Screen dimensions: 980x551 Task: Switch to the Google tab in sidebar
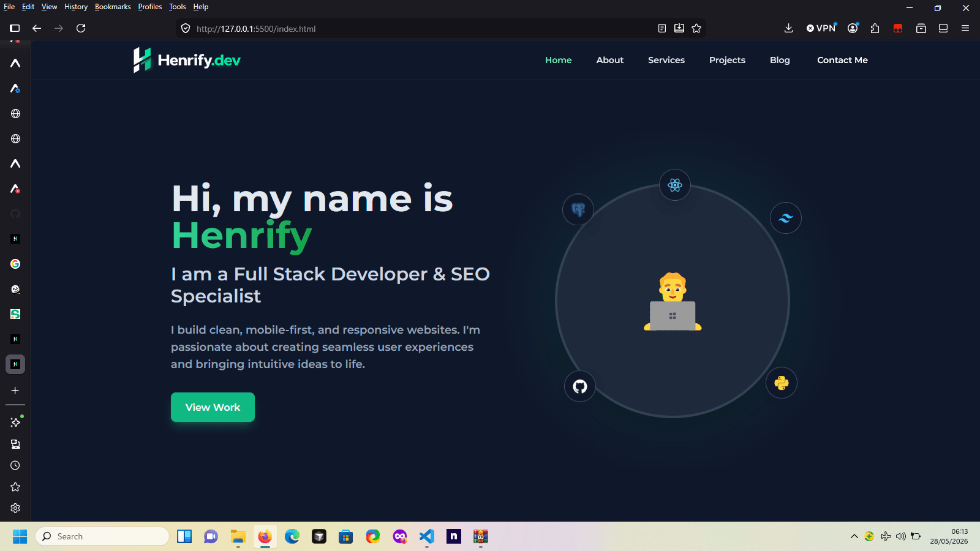15,264
